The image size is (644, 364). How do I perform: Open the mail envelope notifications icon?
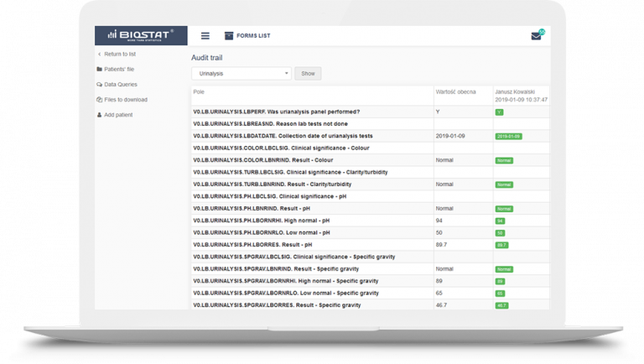click(536, 36)
